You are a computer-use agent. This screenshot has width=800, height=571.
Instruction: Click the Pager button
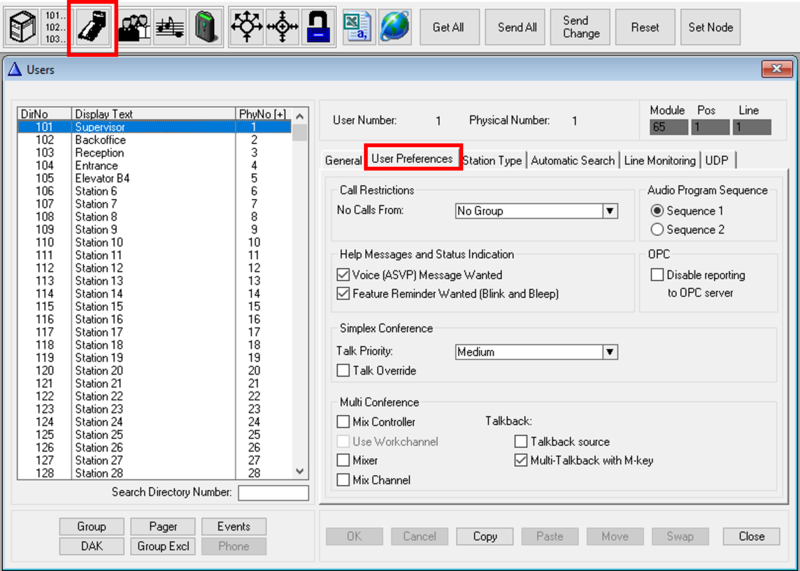163,526
